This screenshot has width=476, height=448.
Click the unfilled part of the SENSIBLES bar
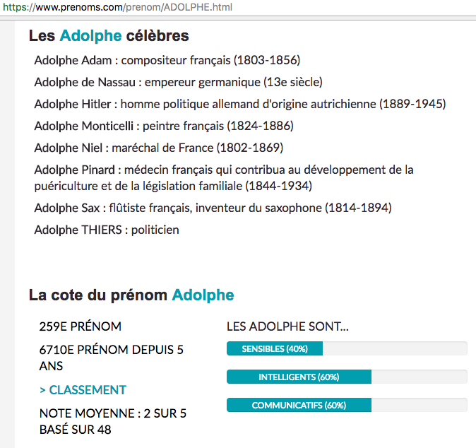click(394, 348)
